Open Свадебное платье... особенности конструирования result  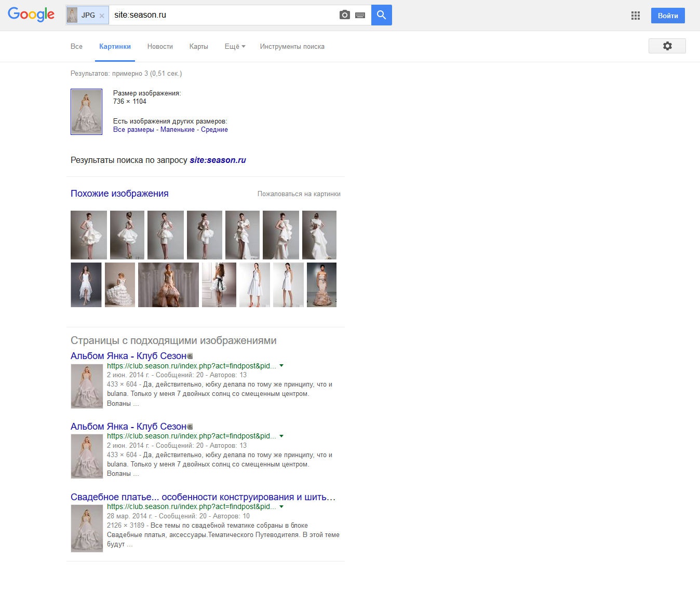pos(203,497)
